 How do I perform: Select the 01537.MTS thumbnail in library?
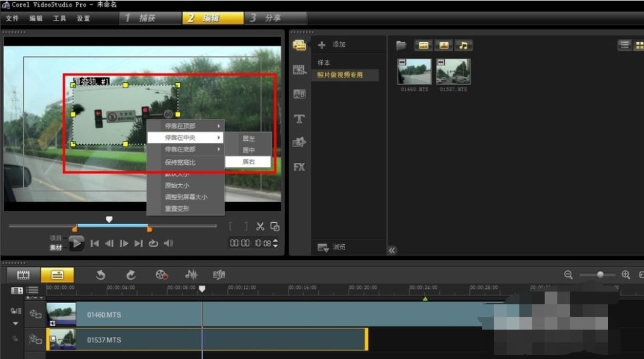(x=453, y=71)
